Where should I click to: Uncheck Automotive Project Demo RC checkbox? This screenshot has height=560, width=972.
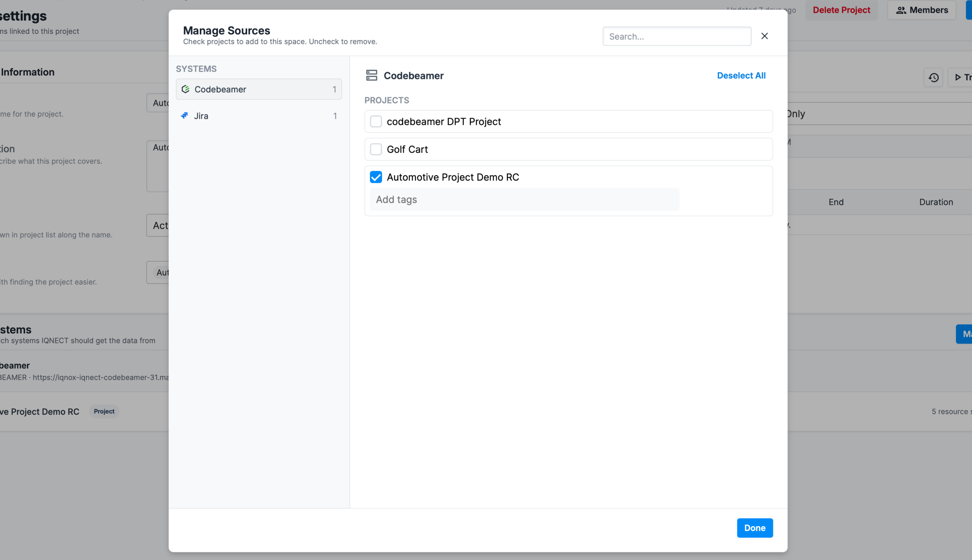coord(376,177)
